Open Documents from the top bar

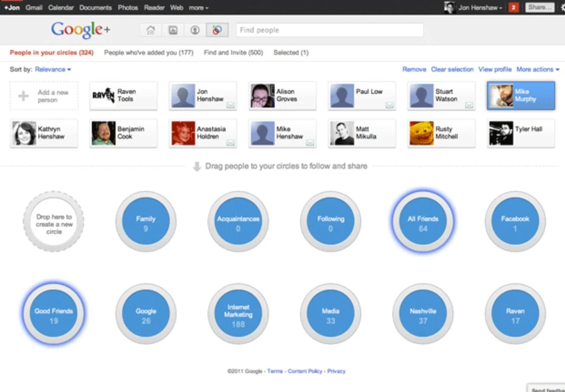(96, 8)
